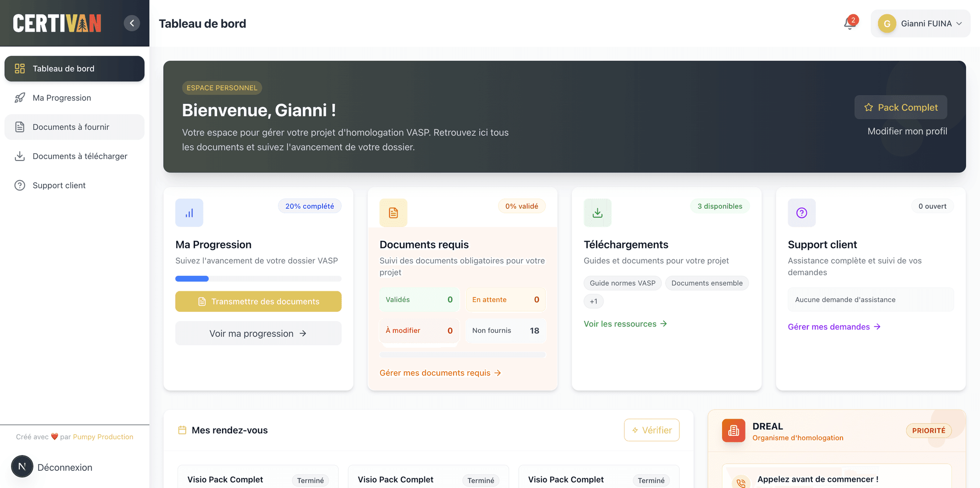Screen dimensions: 980x488
Task: Click the calendar icon next to Mes rendez-vous
Action: pos(182,430)
